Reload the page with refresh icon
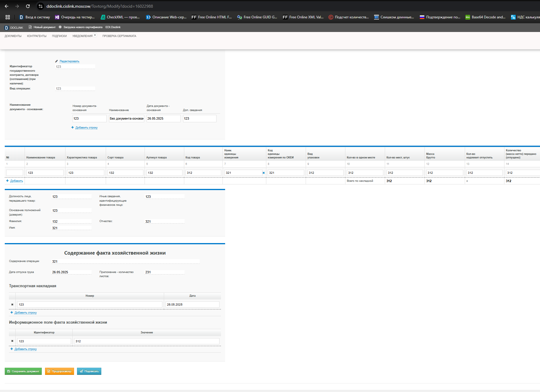 tap(28, 6)
